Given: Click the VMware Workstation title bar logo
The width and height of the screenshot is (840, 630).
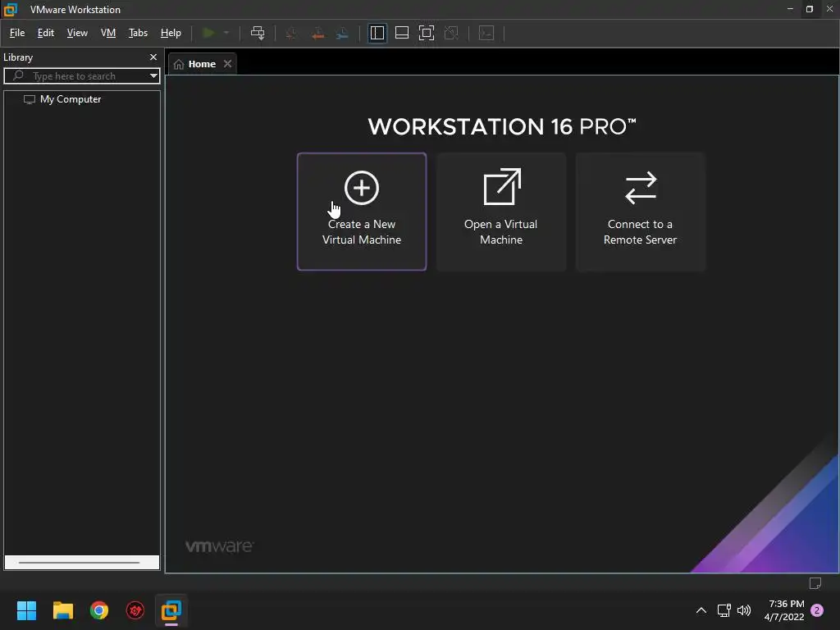Looking at the screenshot, I should (11, 10).
